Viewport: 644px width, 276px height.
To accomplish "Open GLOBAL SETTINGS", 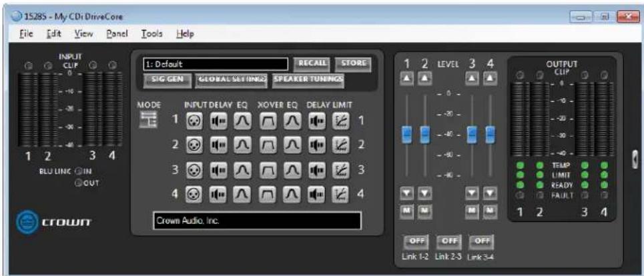I will (x=232, y=81).
